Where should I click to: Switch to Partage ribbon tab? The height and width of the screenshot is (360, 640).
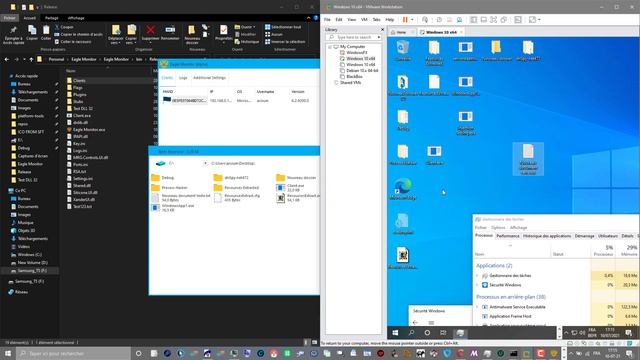[x=51, y=18]
